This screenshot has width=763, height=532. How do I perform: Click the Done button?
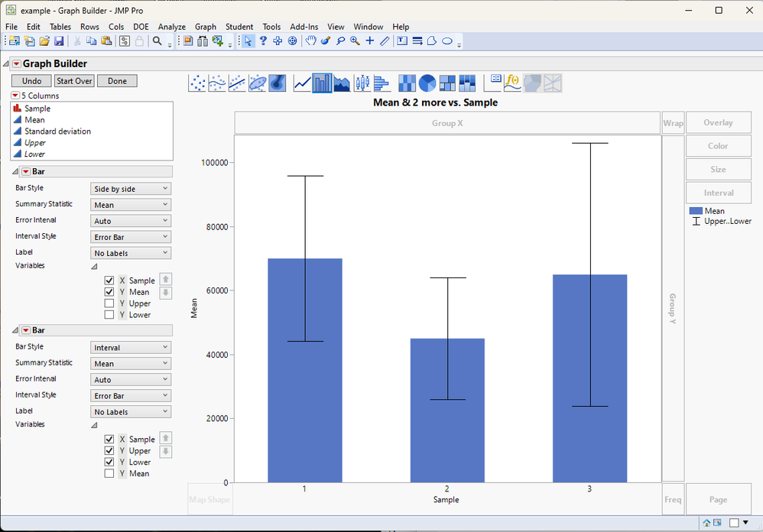click(x=117, y=81)
